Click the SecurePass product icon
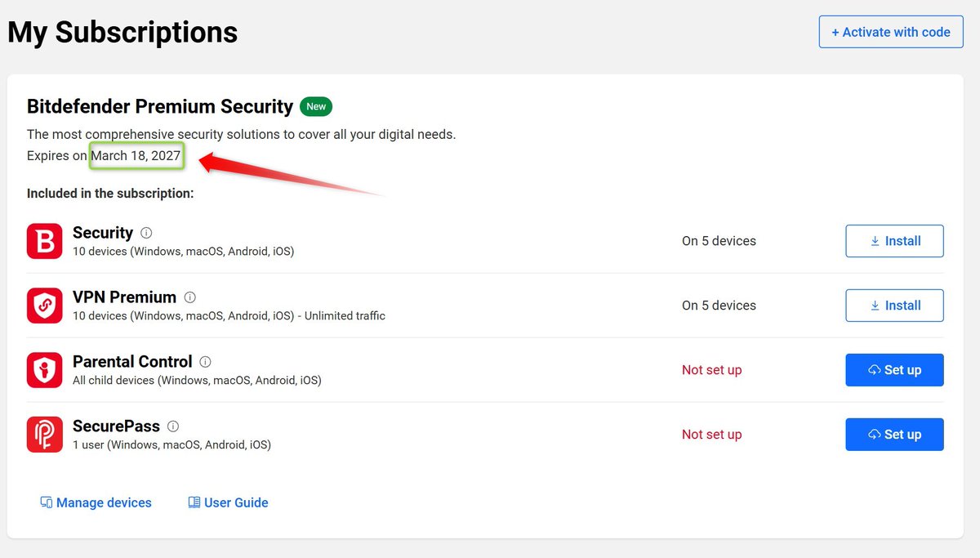Viewport: 980px width, 558px height. pyautogui.click(x=44, y=435)
